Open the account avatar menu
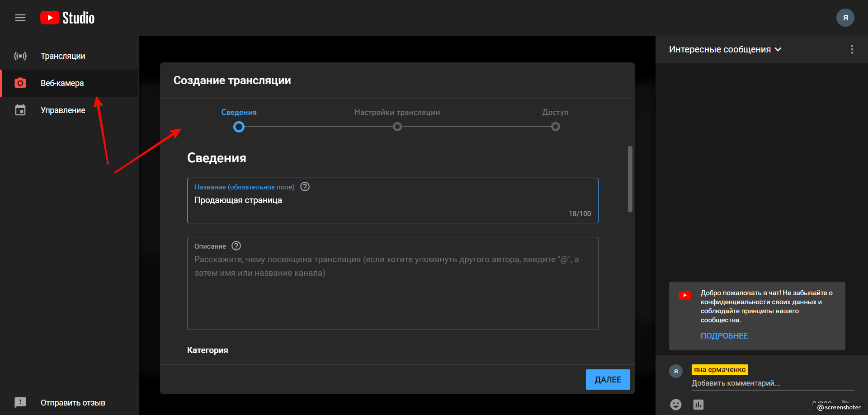This screenshot has height=415, width=868. point(844,18)
